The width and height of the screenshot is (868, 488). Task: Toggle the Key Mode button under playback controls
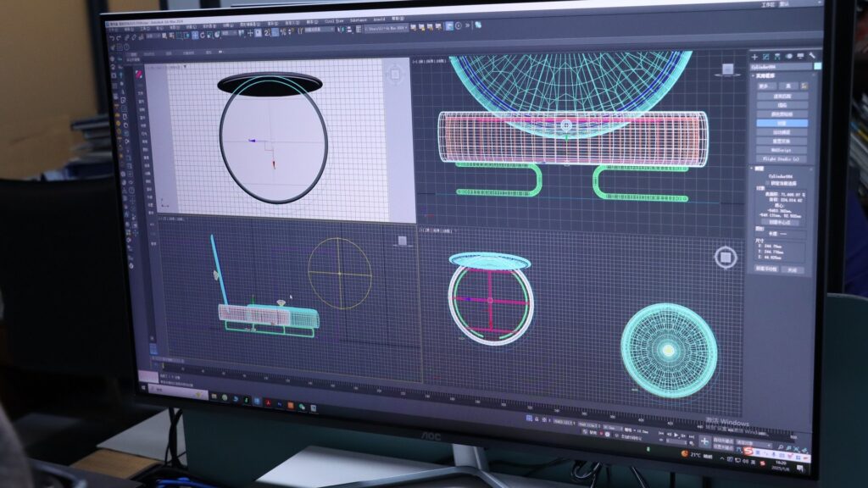click(x=661, y=440)
